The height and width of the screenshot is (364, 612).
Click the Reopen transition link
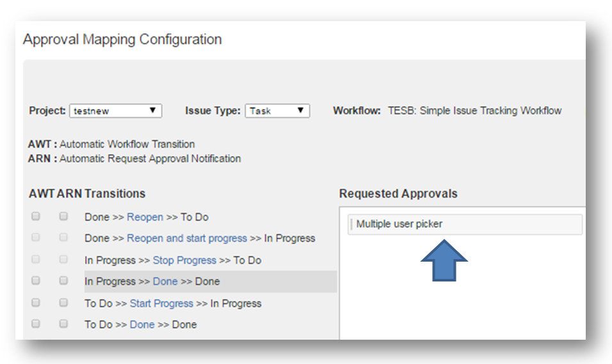[145, 218]
